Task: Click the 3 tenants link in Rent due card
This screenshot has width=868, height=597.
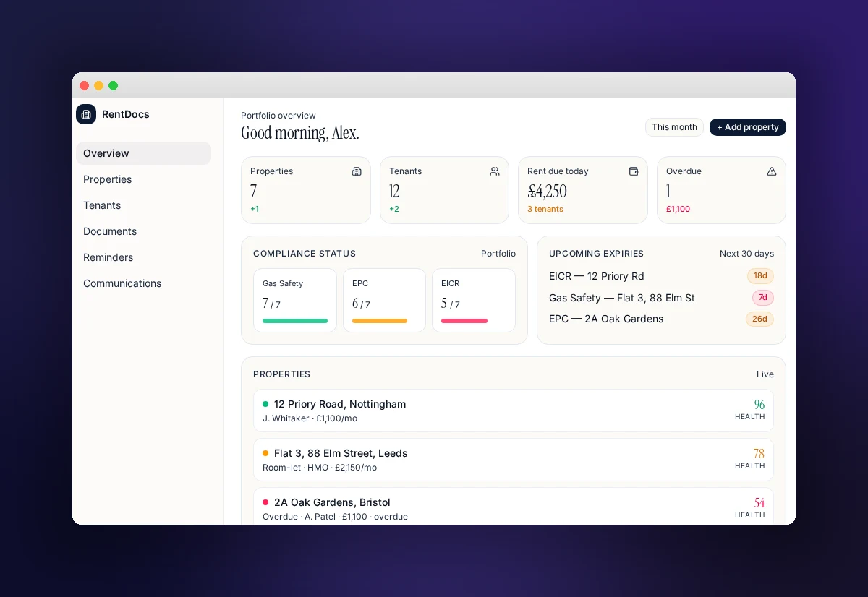Action: [x=545, y=209]
